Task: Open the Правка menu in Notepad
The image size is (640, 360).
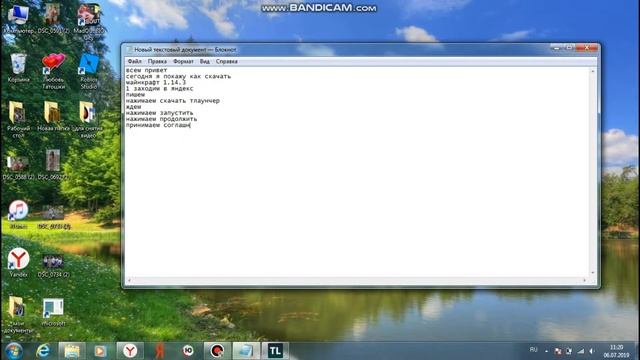Action: 157,61
